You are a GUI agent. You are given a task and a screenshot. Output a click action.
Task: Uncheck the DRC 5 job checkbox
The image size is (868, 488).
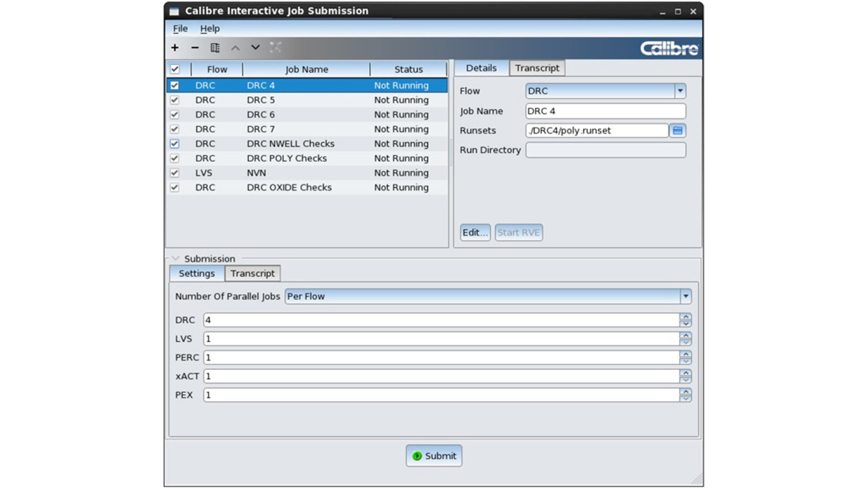[175, 100]
